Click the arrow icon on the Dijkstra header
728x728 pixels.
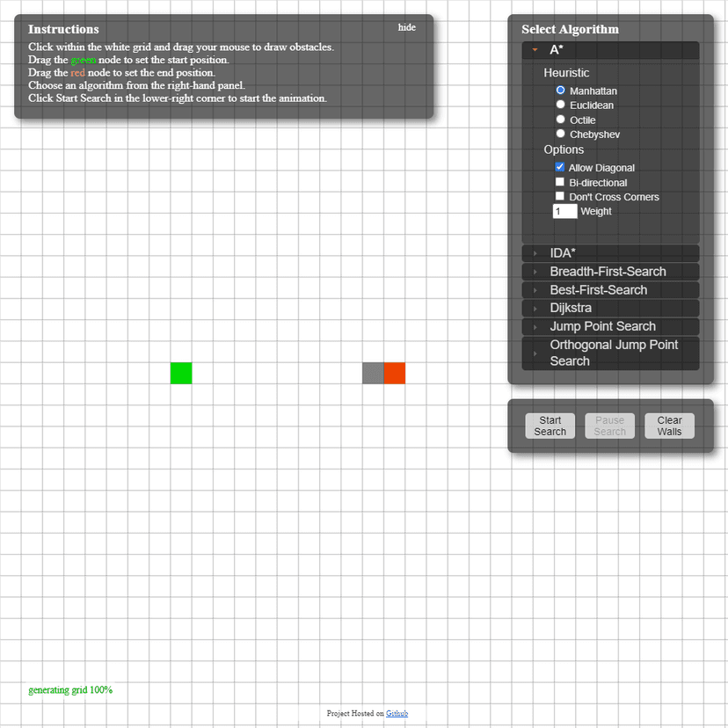pyautogui.click(x=534, y=308)
